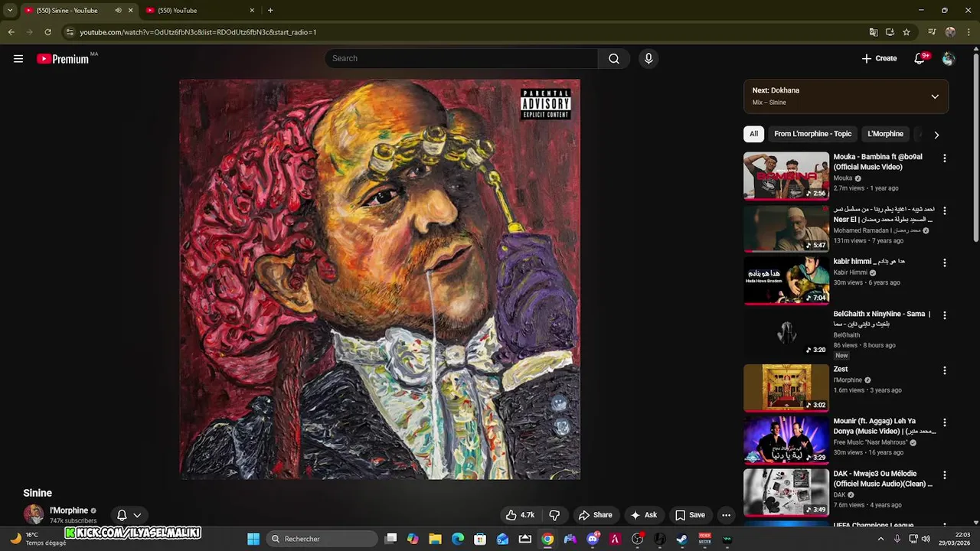Close the Sinine - YouTube tab
This screenshot has width=980, height=551.
tap(130, 11)
